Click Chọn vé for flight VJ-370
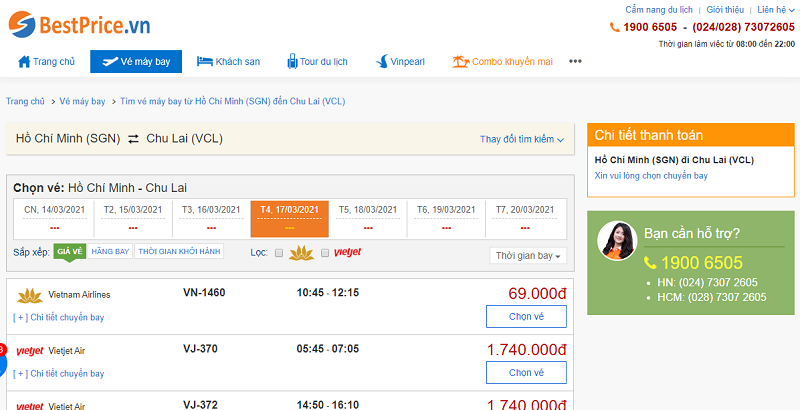Image resolution: width=800 pixels, height=410 pixels. [x=526, y=372]
